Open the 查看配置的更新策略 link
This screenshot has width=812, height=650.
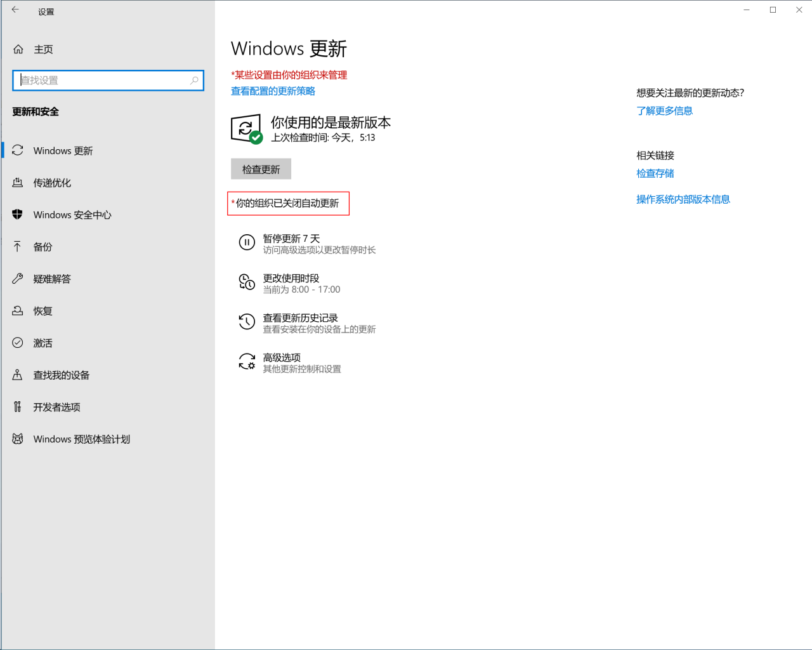pos(273,91)
